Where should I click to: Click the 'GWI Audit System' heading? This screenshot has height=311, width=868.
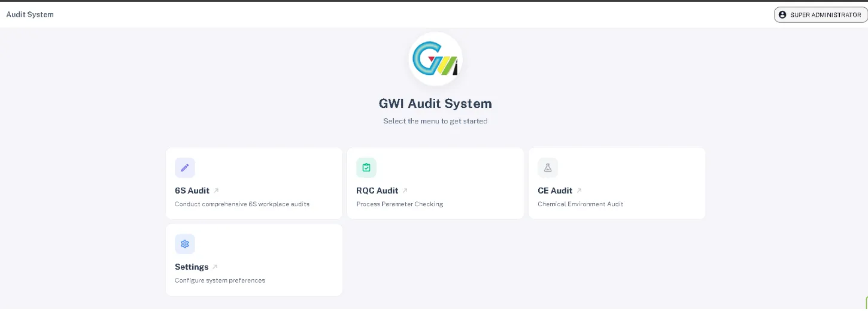(435, 103)
